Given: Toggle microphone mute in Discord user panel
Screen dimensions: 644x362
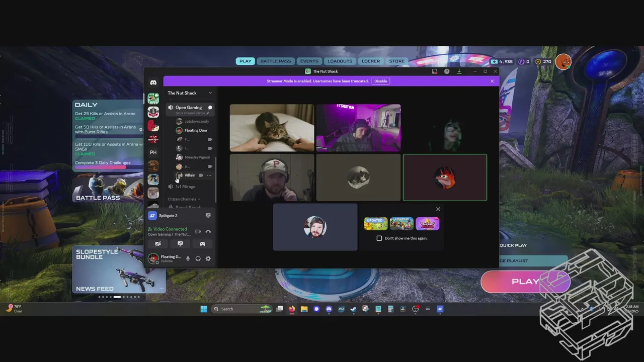Looking at the screenshot, I should point(188,258).
